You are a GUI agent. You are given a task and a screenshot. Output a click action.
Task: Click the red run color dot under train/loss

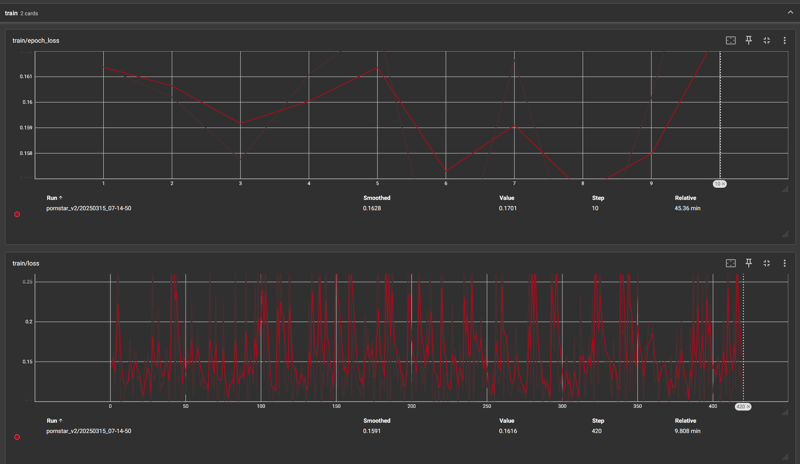click(17, 437)
